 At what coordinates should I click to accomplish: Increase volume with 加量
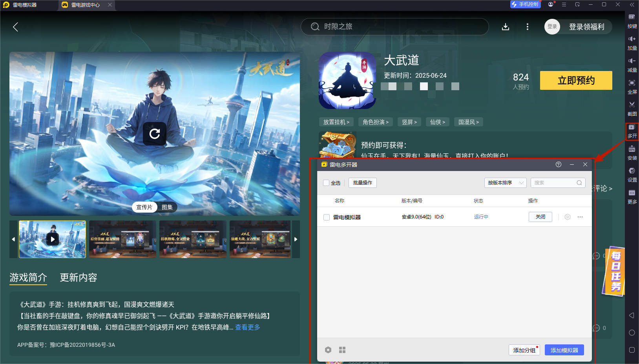click(x=632, y=43)
